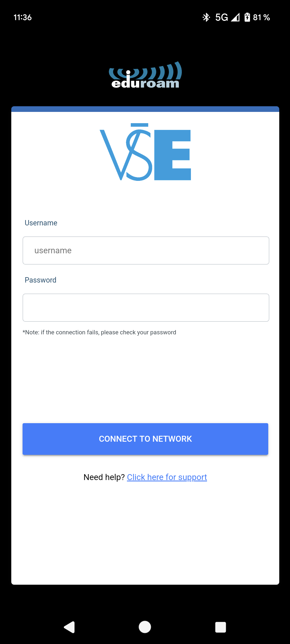Open recent apps with square button
290x644 pixels.
(x=220, y=627)
